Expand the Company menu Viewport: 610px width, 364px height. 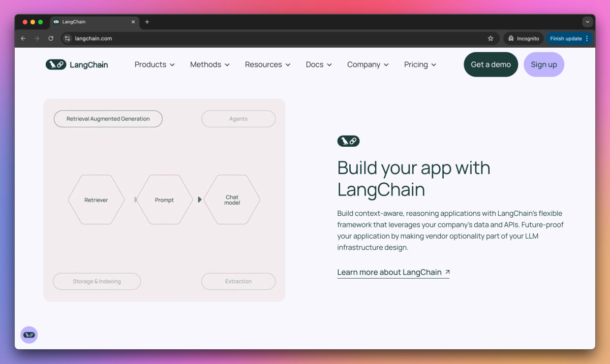[x=368, y=64]
